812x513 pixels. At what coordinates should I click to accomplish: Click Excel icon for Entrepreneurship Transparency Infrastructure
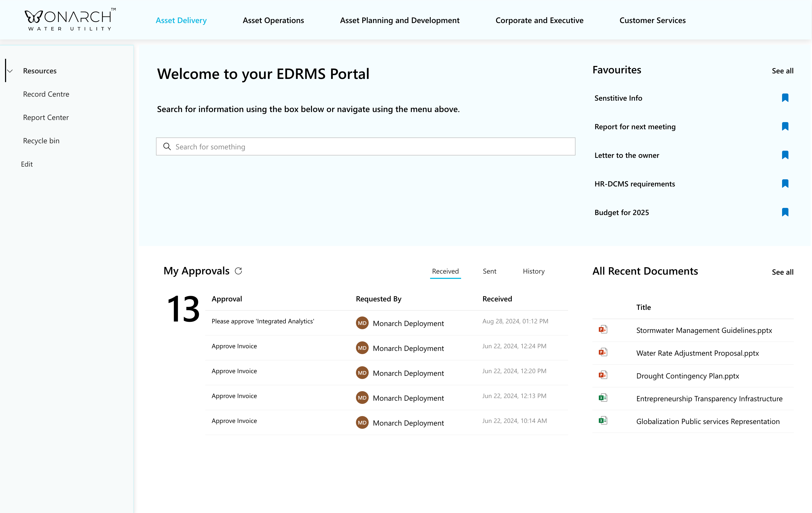coord(603,398)
